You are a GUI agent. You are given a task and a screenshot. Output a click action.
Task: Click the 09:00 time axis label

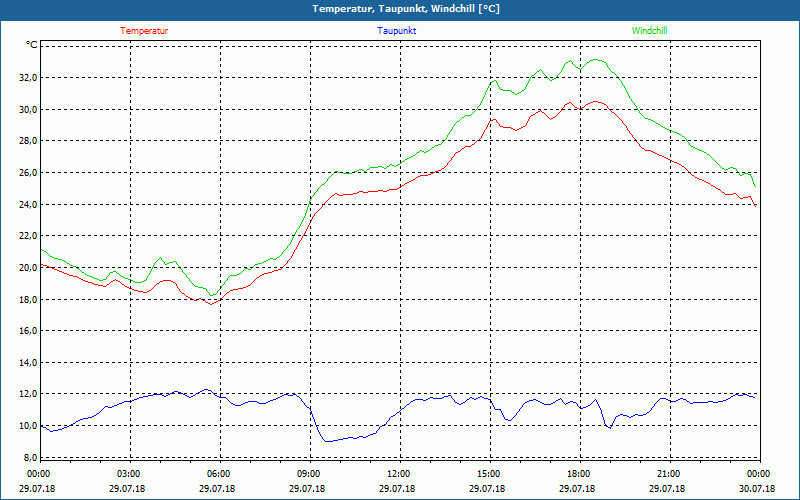pos(308,474)
